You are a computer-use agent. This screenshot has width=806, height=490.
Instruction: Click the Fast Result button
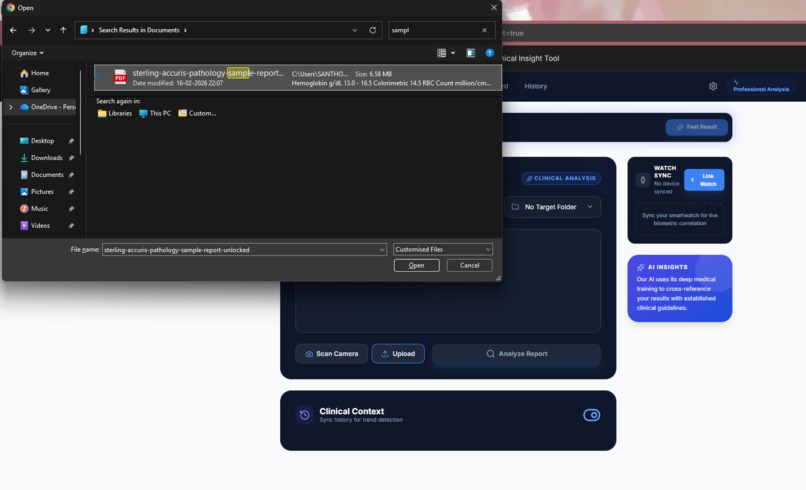point(697,127)
